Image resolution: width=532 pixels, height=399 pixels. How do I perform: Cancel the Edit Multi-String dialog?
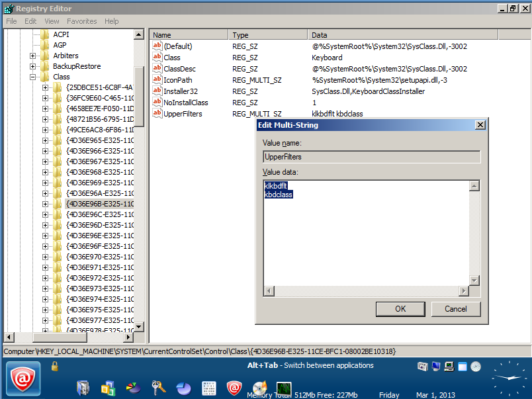click(x=456, y=309)
